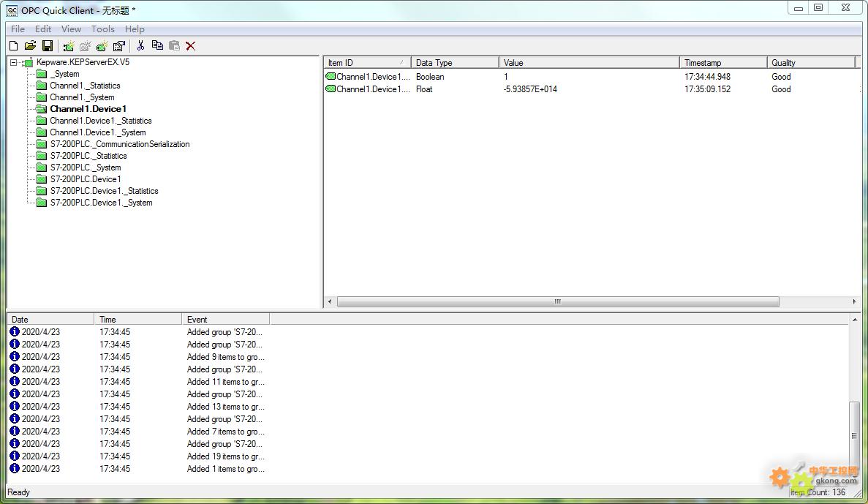This screenshot has height=504, width=868.
Task: Select the Channel1.Device1._Statistics group
Action: click(101, 121)
